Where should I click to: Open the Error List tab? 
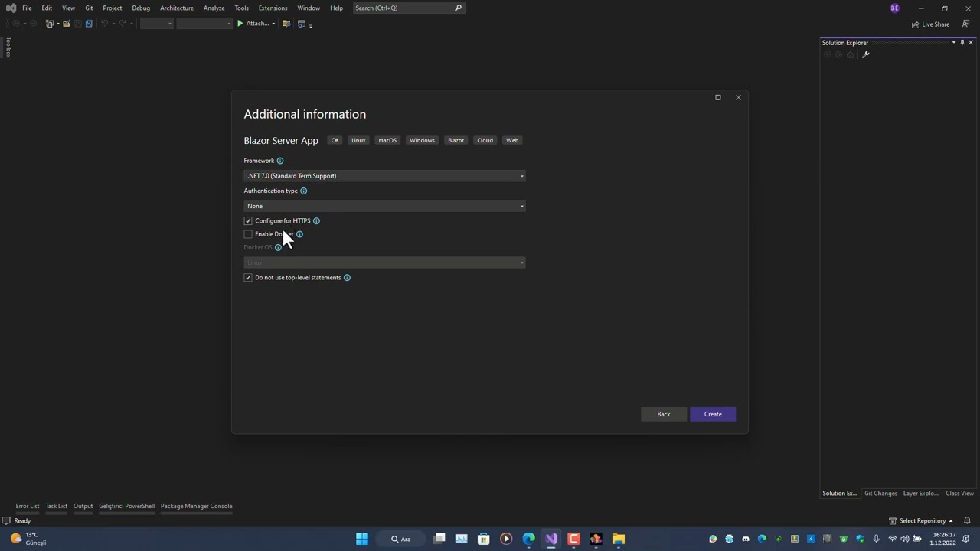(28, 506)
